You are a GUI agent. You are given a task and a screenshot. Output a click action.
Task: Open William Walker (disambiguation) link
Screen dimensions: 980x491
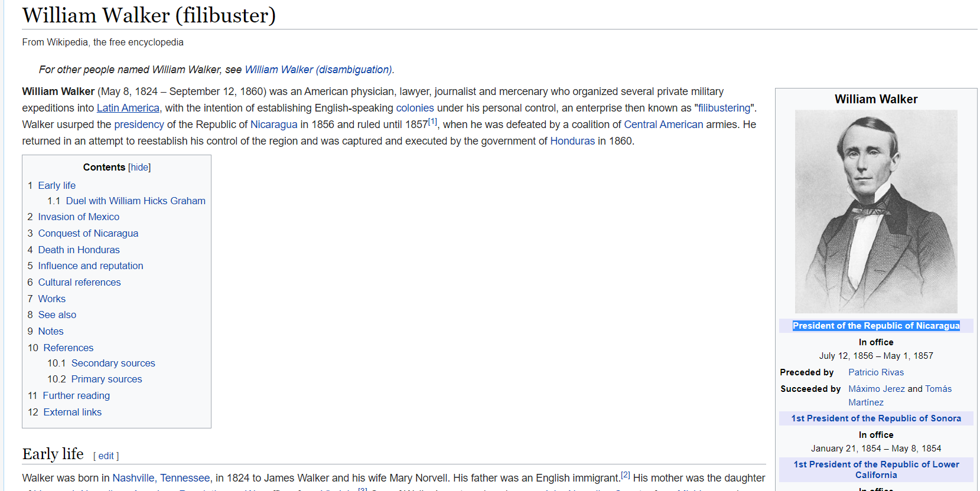pyautogui.click(x=318, y=70)
